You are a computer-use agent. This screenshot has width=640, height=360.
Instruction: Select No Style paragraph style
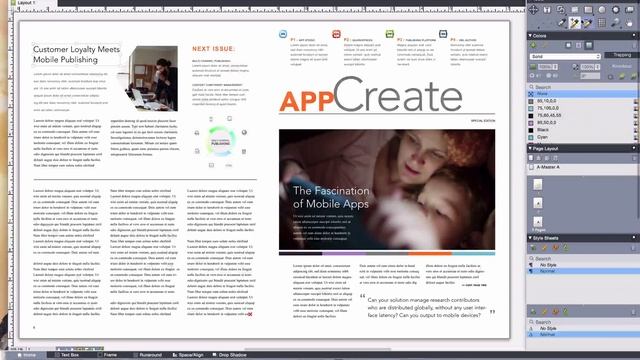583,265
